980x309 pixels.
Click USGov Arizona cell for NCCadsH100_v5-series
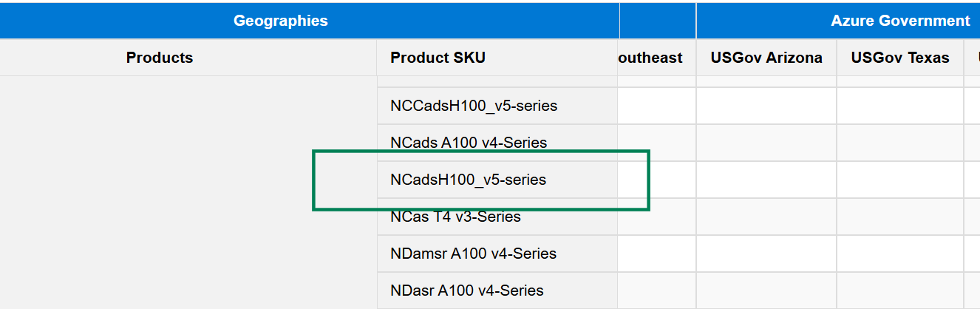[x=766, y=106]
